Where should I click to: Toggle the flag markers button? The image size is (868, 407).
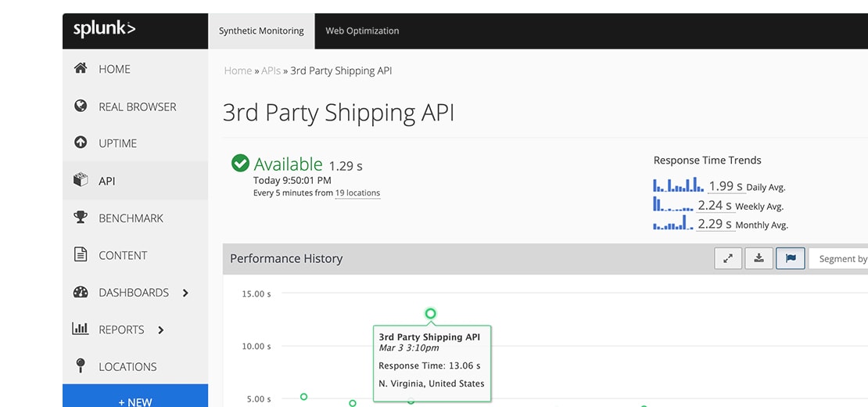point(790,258)
